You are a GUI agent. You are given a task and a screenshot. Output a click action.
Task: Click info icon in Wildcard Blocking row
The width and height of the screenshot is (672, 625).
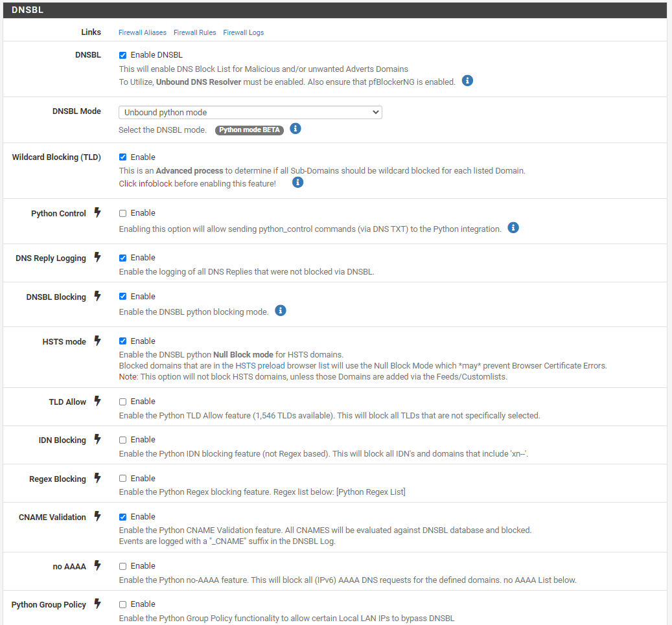pyautogui.click(x=298, y=183)
